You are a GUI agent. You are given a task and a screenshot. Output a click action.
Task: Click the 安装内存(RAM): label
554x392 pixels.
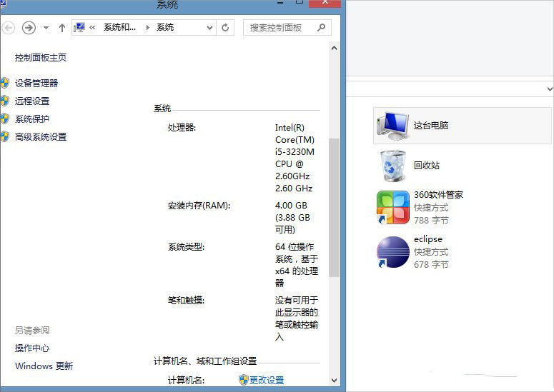199,206
